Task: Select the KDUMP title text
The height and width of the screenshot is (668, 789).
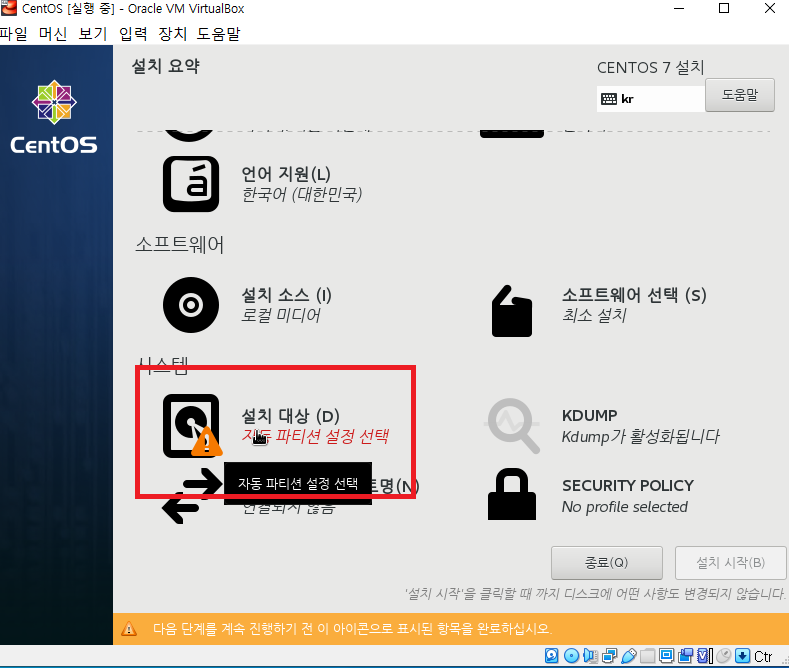Action: click(x=589, y=415)
